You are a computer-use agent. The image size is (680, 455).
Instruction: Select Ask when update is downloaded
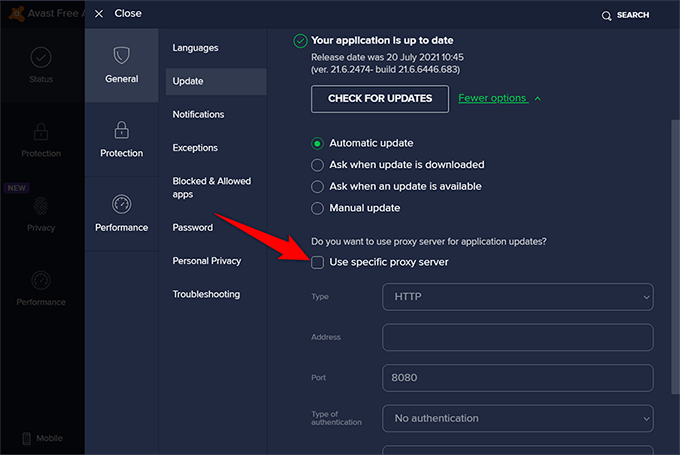318,165
